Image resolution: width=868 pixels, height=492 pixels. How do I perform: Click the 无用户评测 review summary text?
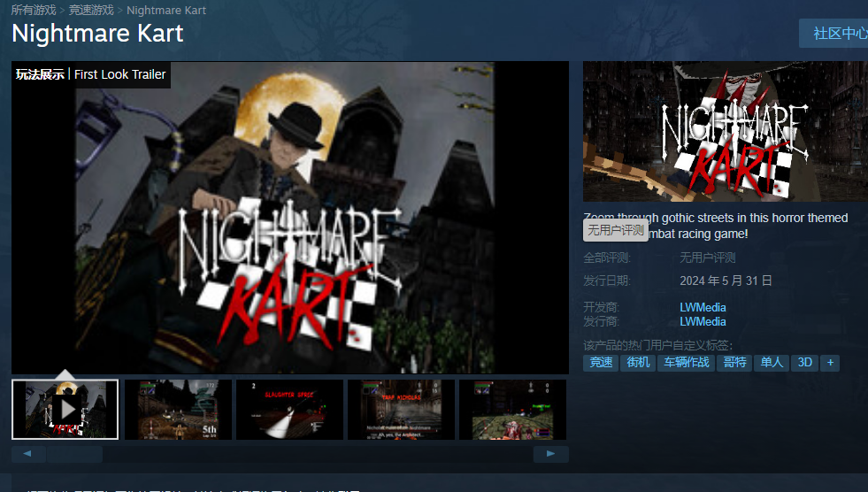pyautogui.click(x=708, y=258)
